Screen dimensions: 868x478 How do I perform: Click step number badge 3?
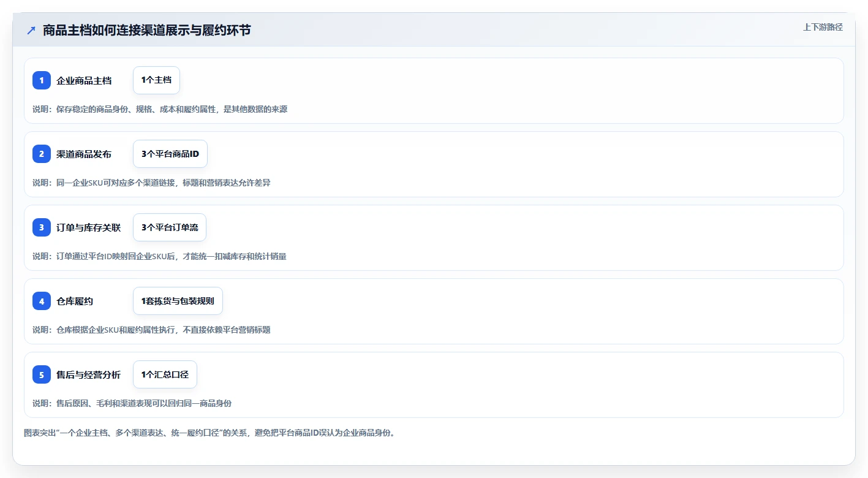[42, 227]
